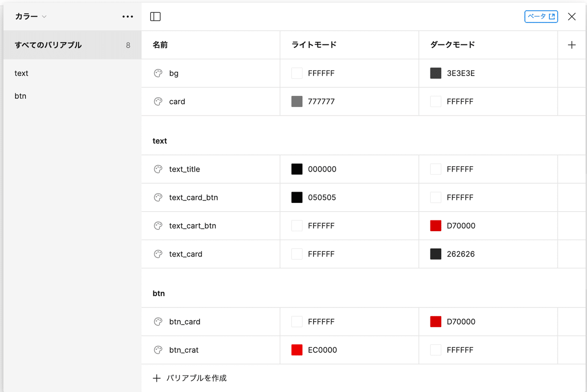Select すべてのバリアブル in the sidebar

(x=48, y=45)
